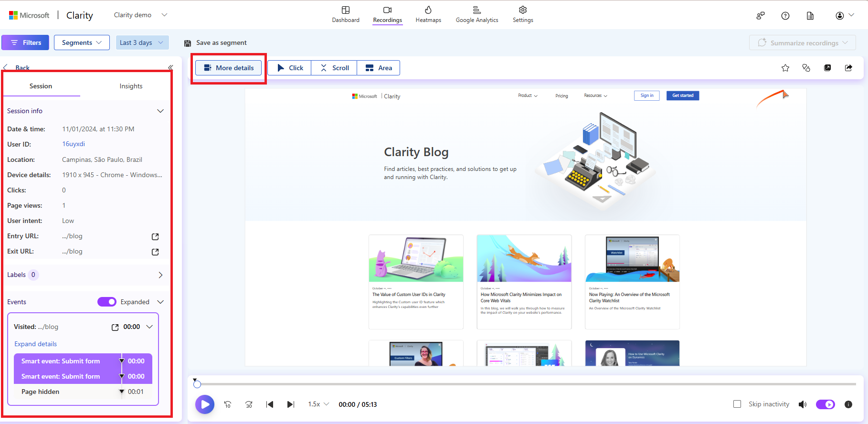Click the Expand details link
The image size is (868, 424).
[35, 344]
